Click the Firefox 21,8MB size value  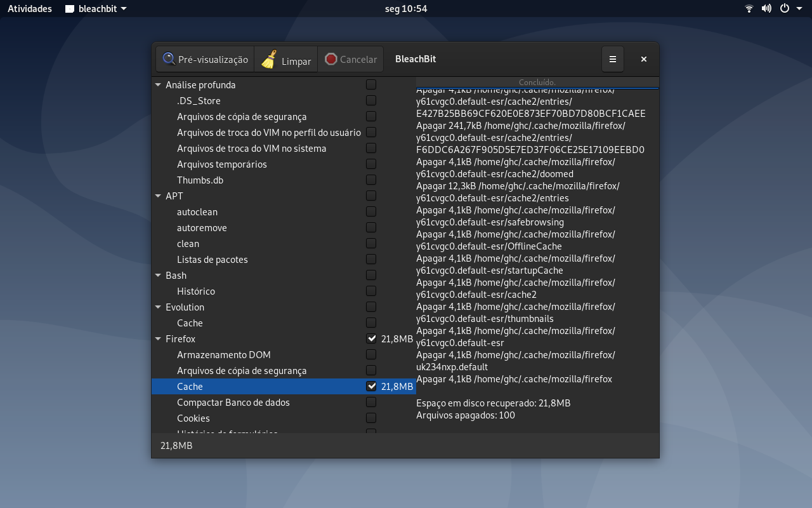coord(397,338)
